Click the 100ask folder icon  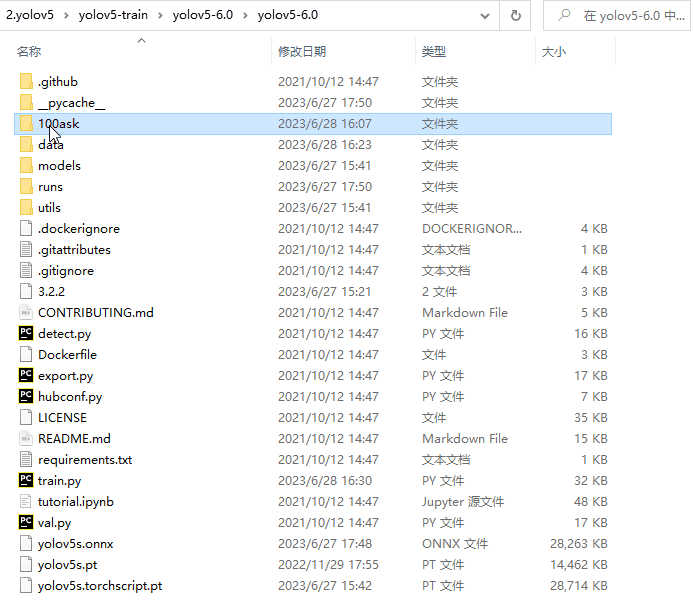(26, 123)
